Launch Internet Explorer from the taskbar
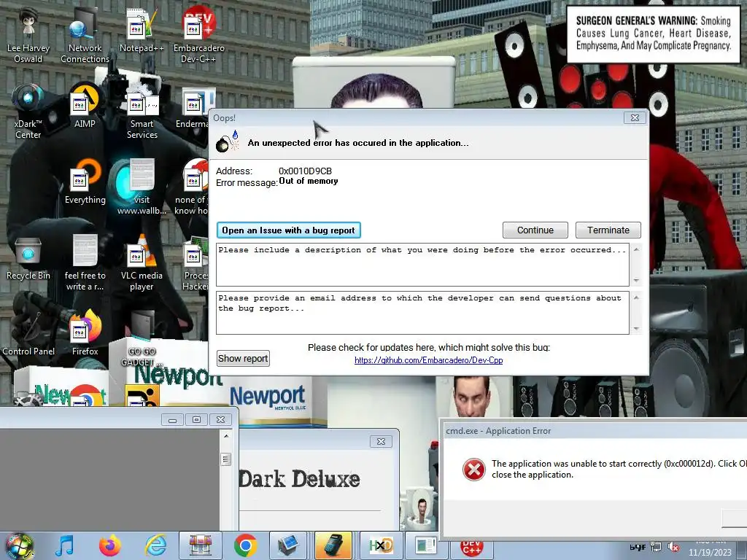 [x=155, y=545]
